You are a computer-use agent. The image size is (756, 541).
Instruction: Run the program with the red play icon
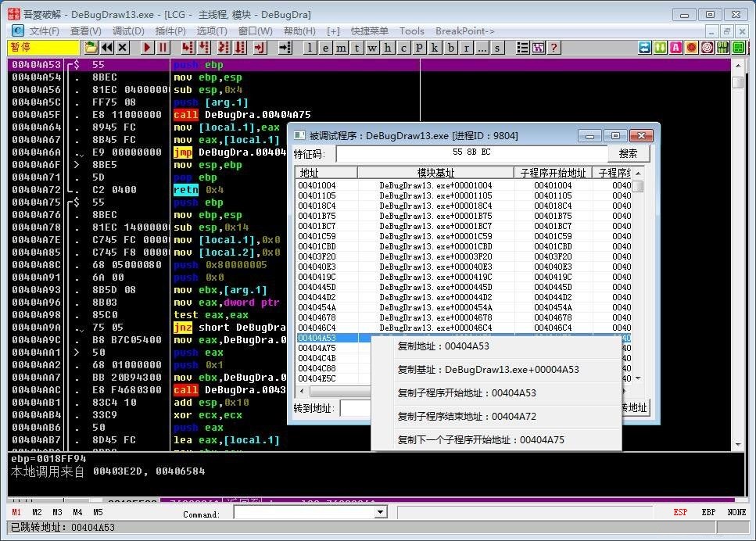(x=146, y=47)
